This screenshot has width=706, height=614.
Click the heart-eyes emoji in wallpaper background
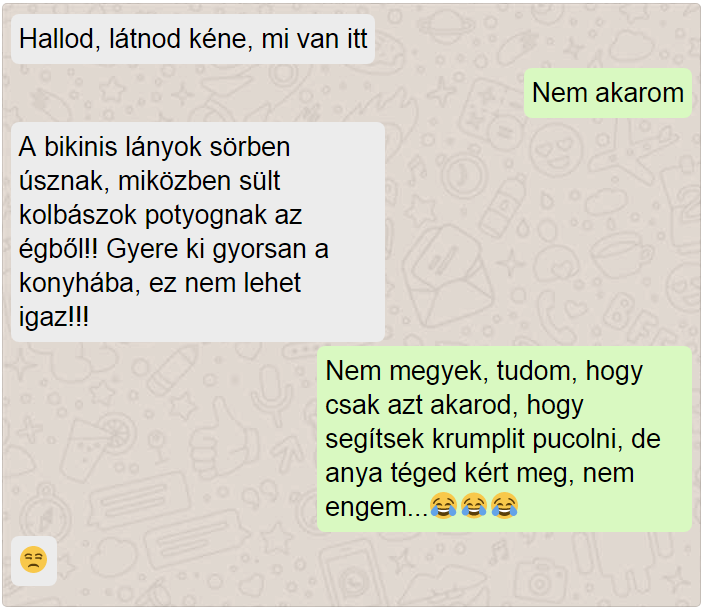click(x=554, y=151)
